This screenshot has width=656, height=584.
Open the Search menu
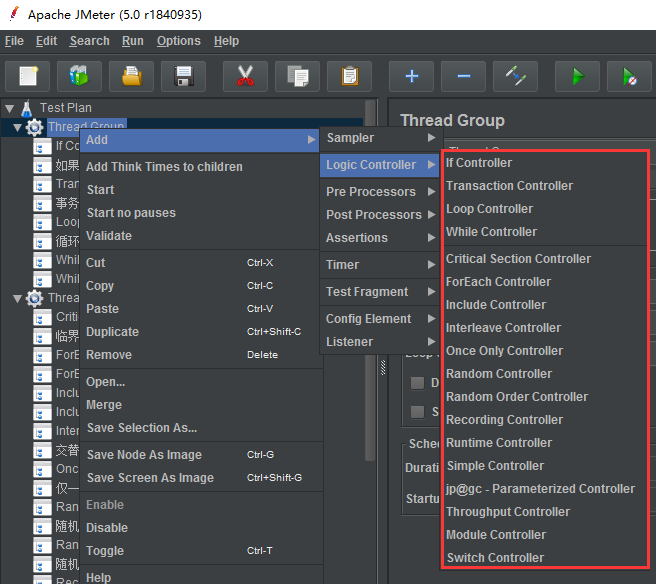[90, 41]
